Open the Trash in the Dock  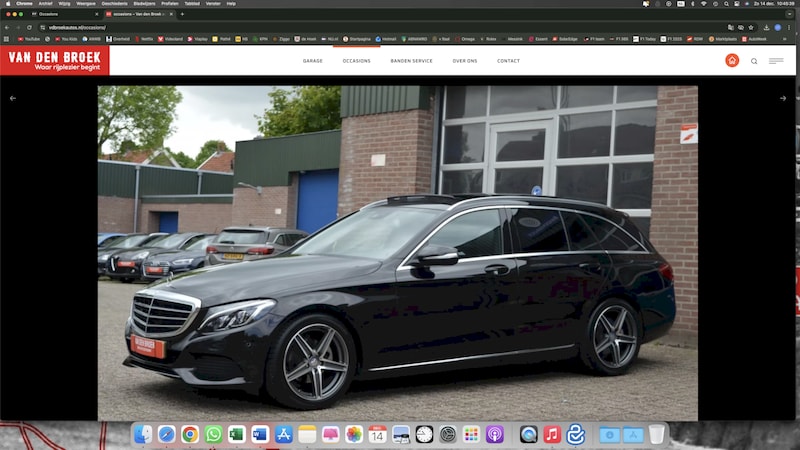(657, 434)
